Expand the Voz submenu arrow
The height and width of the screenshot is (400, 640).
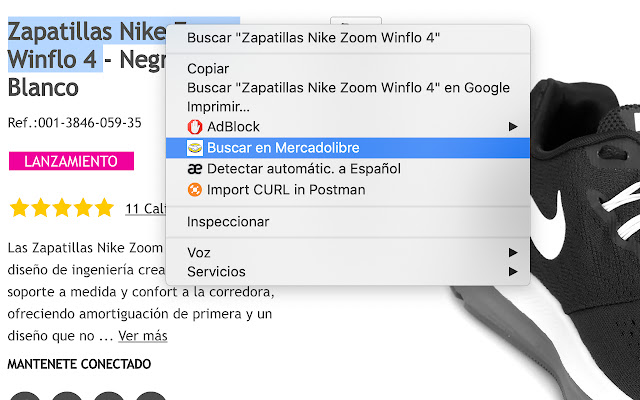tap(513, 253)
